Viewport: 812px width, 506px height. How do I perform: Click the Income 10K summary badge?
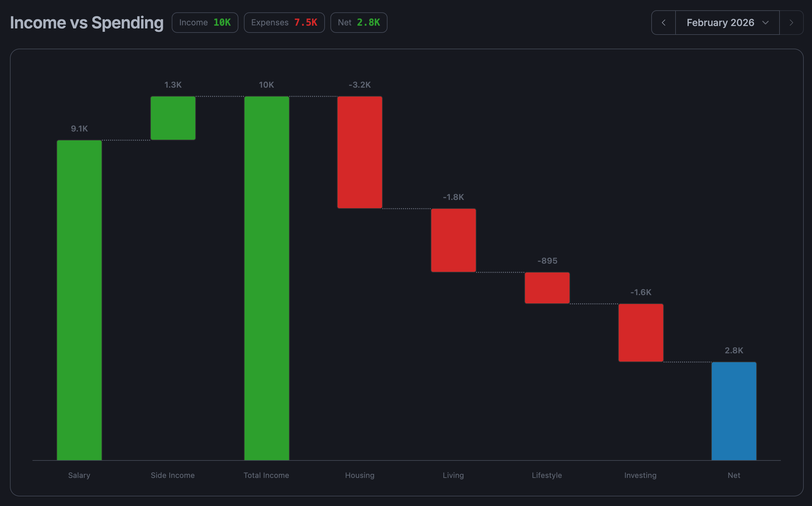click(x=205, y=23)
